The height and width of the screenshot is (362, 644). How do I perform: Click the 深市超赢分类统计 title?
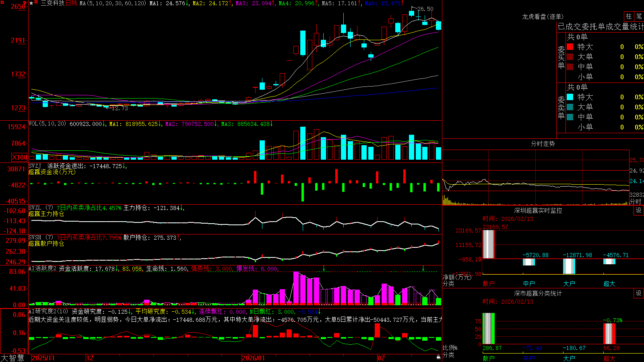pyautogui.click(x=538, y=293)
